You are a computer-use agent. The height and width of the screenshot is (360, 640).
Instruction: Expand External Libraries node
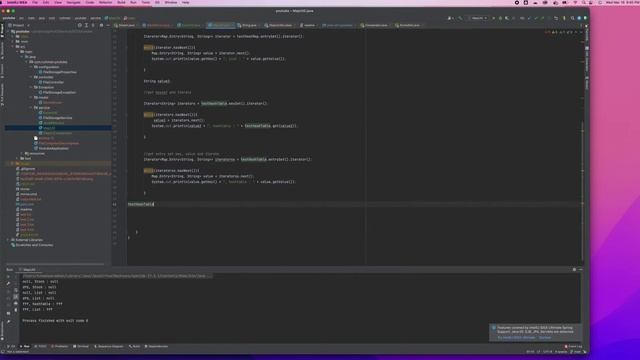[x=8, y=240]
